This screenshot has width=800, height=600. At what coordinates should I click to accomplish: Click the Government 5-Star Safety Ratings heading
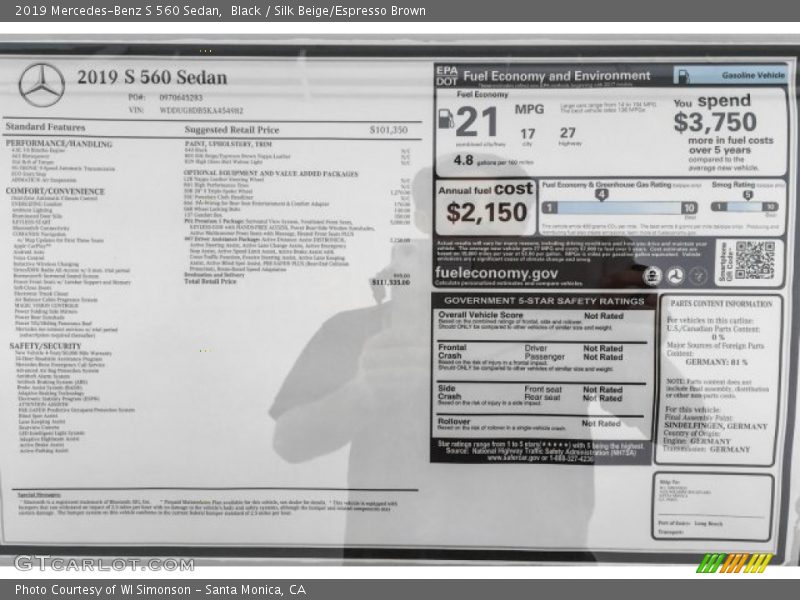pyautogui.click(x=544, y=301)
